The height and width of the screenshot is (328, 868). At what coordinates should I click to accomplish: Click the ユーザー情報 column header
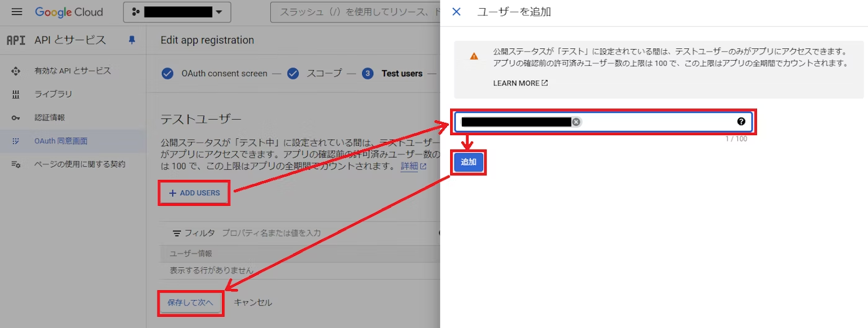pos(191,254)
